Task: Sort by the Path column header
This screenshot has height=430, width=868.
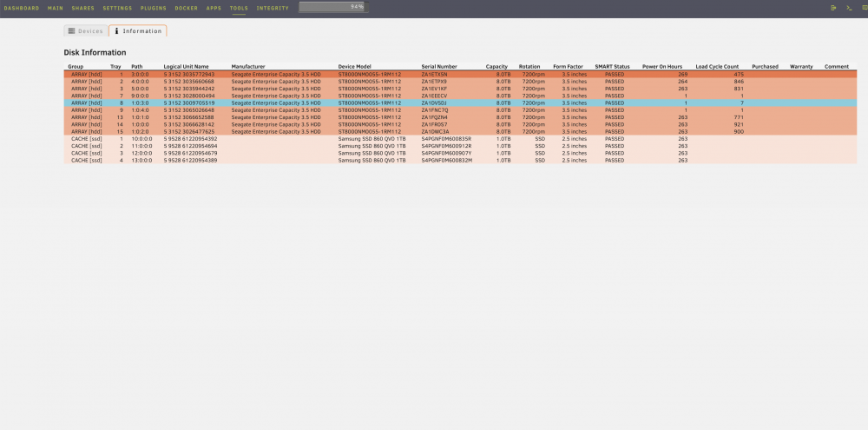Action: point(137,67)
